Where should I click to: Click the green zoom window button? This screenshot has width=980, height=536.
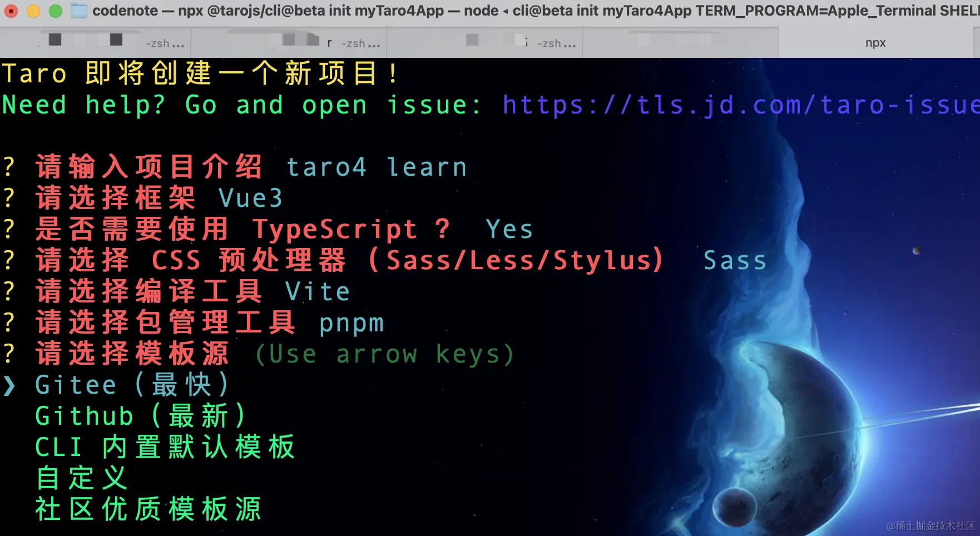56,11
